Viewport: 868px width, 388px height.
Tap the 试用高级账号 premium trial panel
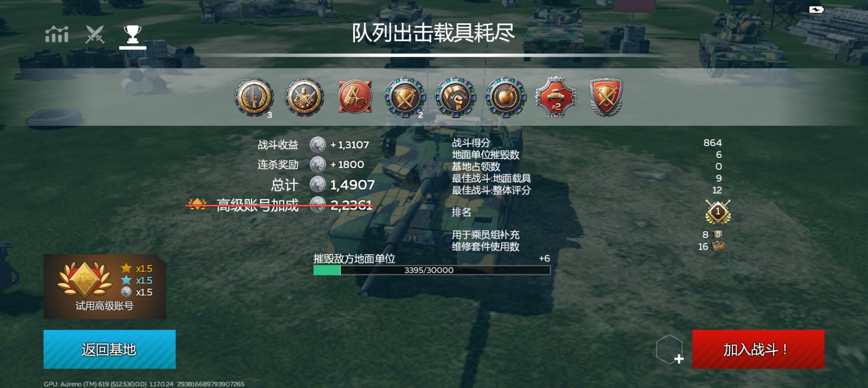pyautogui.click(x=104, y=287)
